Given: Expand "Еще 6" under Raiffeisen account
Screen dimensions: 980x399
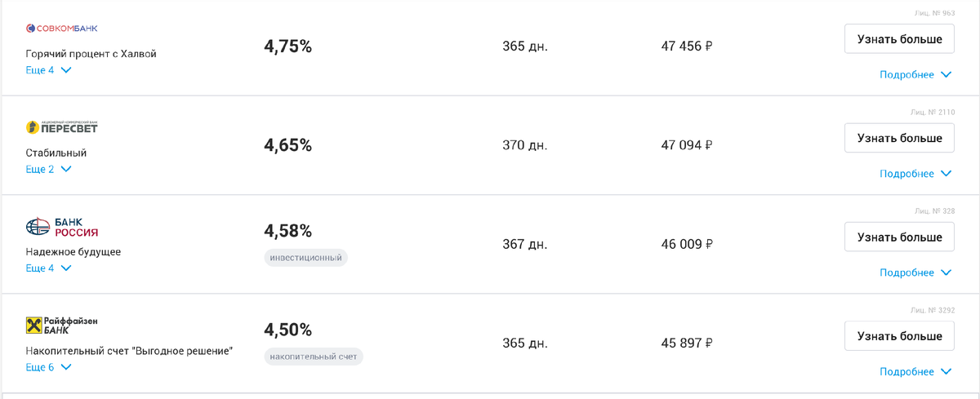Looking at the screenshot, I should [x=49, y=367].
